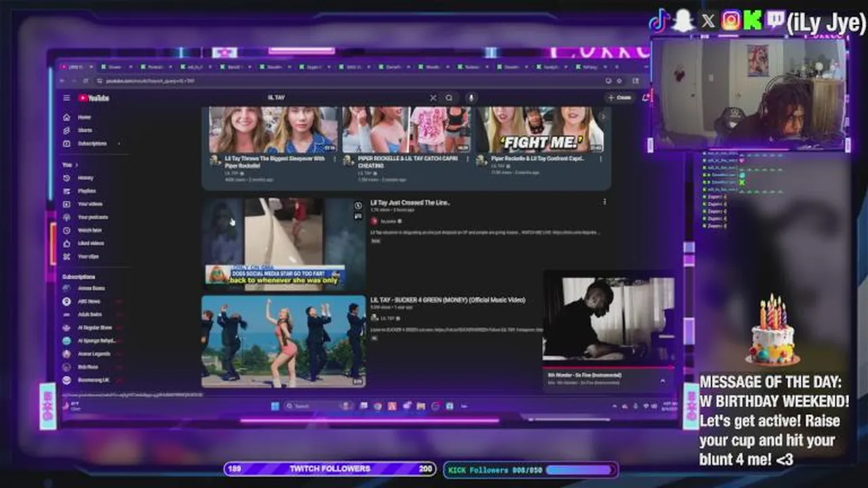This screenshot has height=488, width=868.
Task: Show hidden tray icons chevron on taskbar
Action: pos(616,406)
